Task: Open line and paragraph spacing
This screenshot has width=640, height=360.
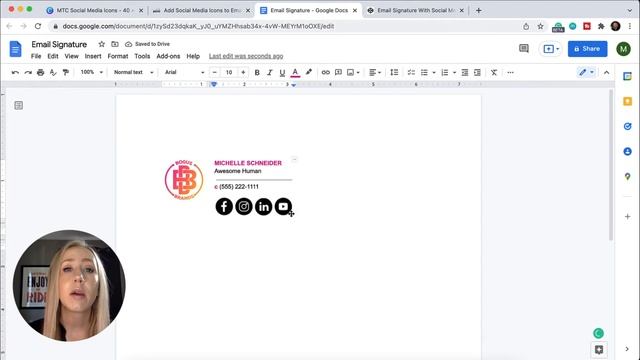Action: (394, 73)
